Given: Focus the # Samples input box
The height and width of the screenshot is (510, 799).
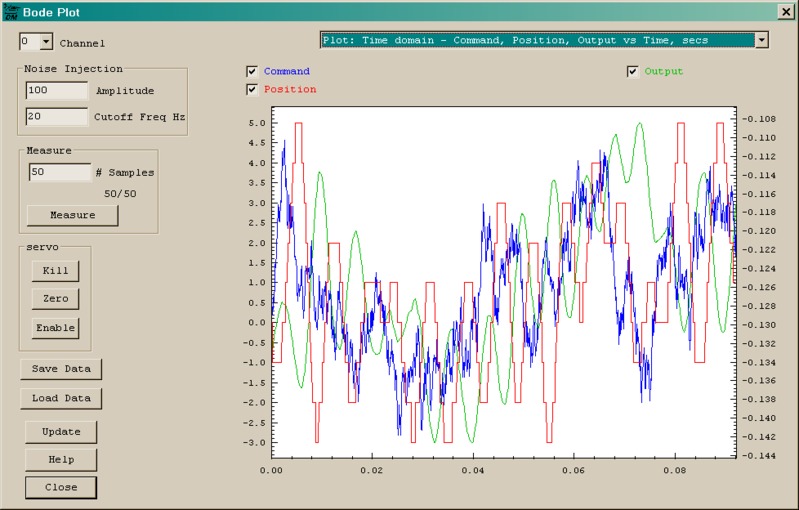Looking at the screenshot, I should 59,172.
